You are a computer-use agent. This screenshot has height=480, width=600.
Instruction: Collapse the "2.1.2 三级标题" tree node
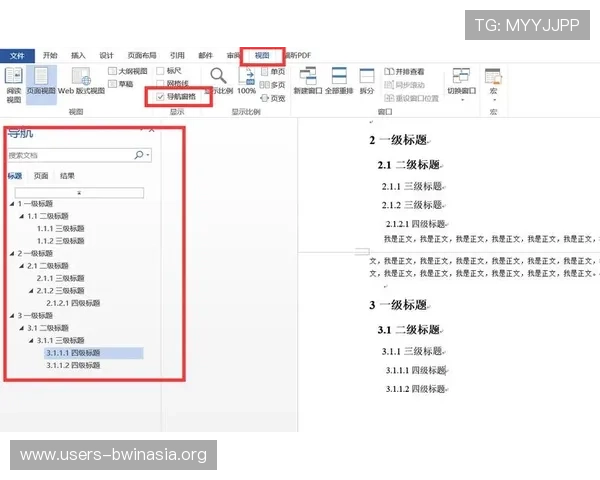coord(31,291)
